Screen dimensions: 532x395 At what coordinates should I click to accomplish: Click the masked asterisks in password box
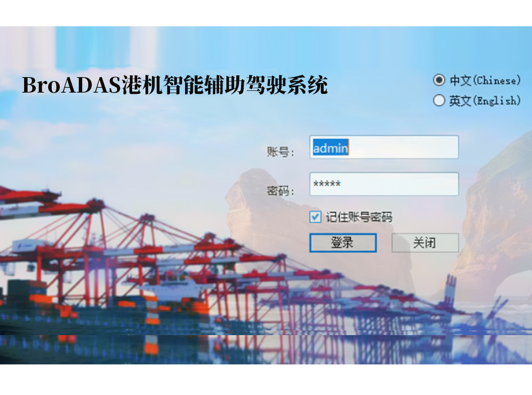pyautogui.click(x=327, y=184)
